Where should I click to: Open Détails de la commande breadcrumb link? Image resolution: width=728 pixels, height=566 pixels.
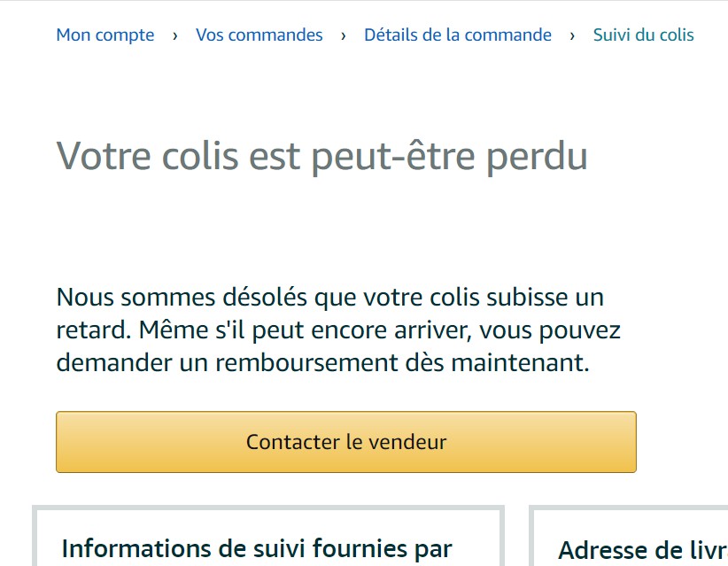point(457,35)
